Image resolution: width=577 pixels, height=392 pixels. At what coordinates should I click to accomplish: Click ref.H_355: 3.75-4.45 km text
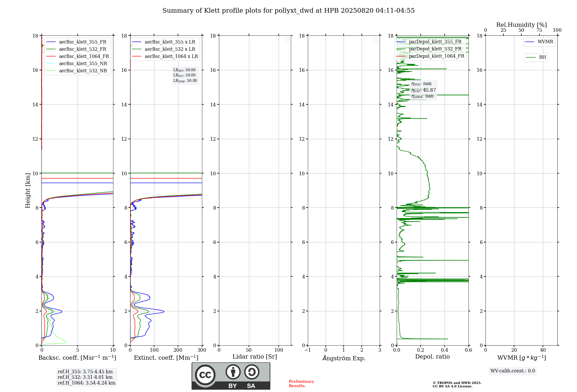pos(85,372)
